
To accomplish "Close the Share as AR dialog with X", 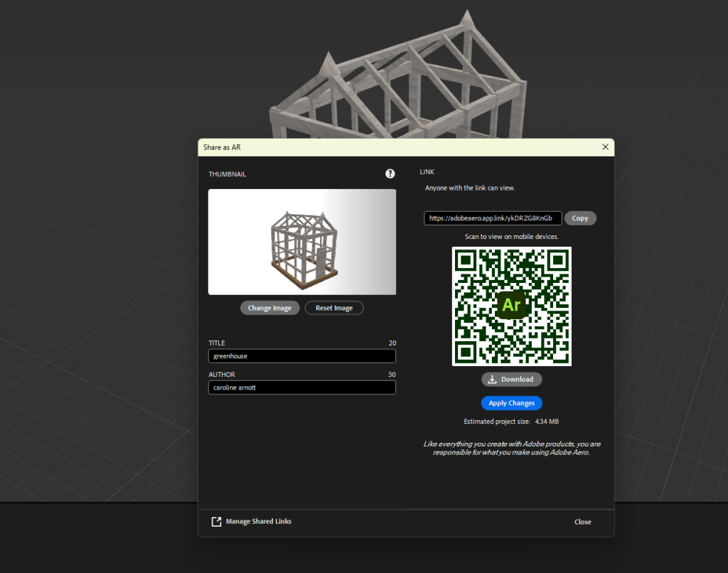I will coord(605,146).
